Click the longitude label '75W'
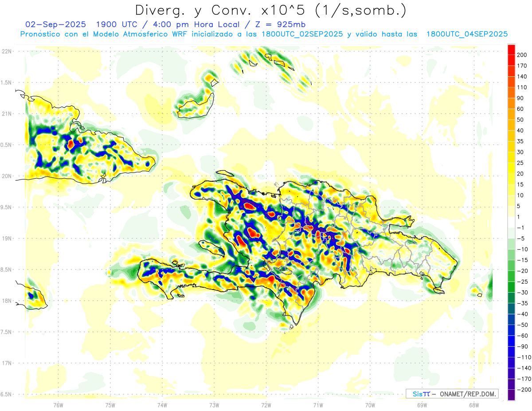The height and width of the screenshot is (411, 532). (110, 405)
